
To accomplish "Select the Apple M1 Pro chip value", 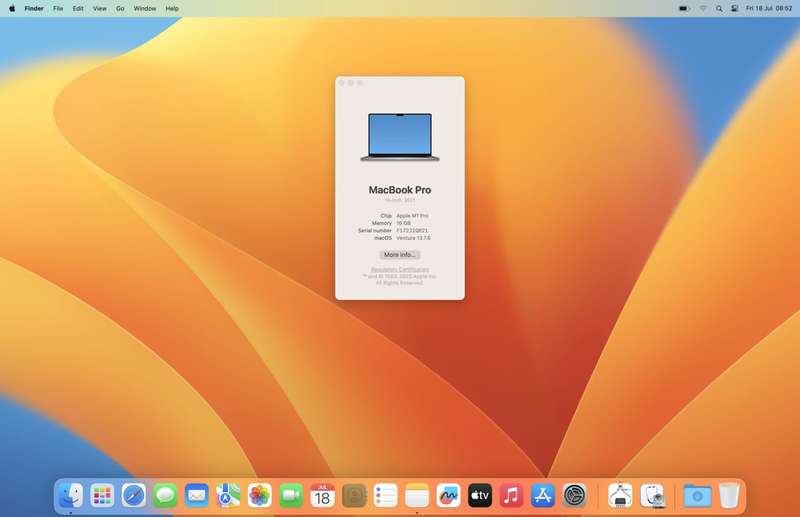I will (x=412, y=216).
